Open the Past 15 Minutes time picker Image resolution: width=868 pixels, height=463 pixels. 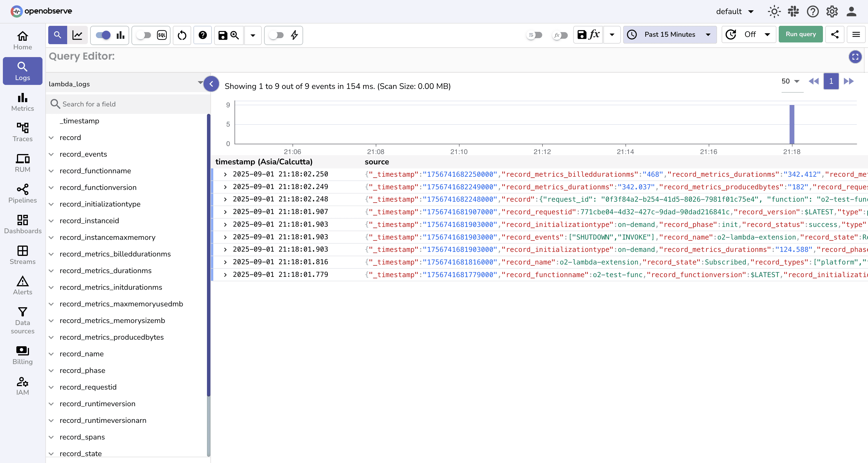coord(669,34)
